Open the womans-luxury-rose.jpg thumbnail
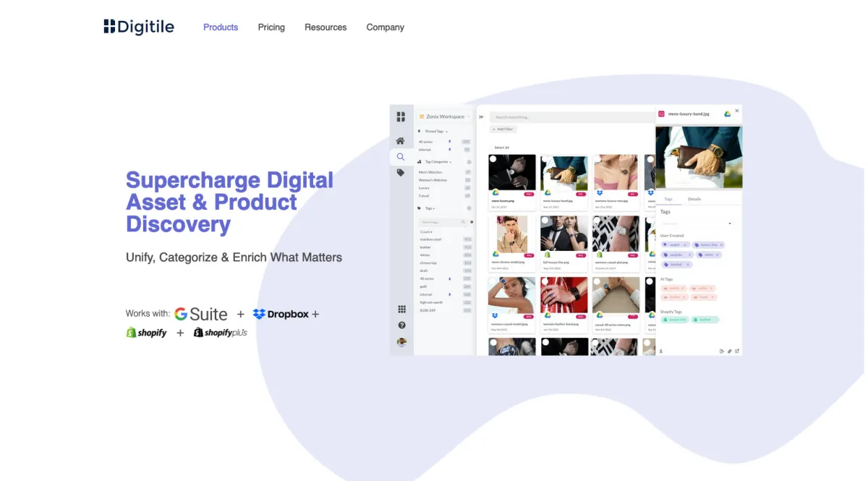Image resolution: width=868 pixels, height=481 pixels. [x=616, y=172]
